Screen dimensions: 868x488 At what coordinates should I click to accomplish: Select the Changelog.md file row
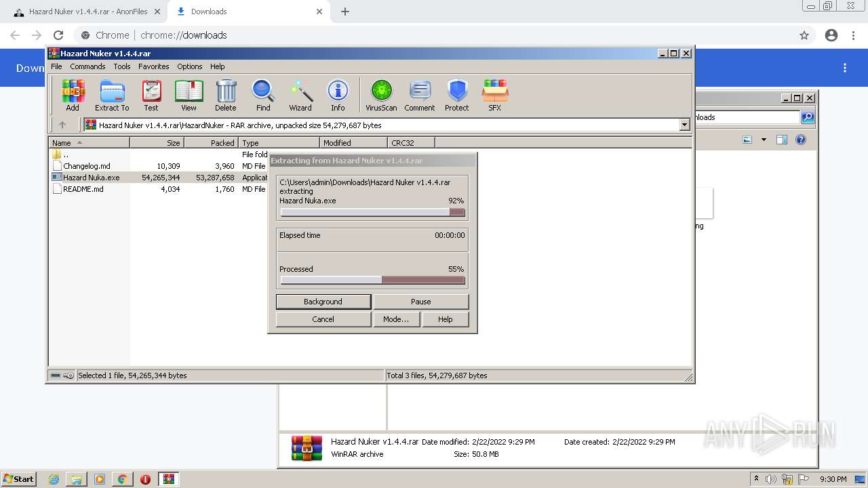159,166
